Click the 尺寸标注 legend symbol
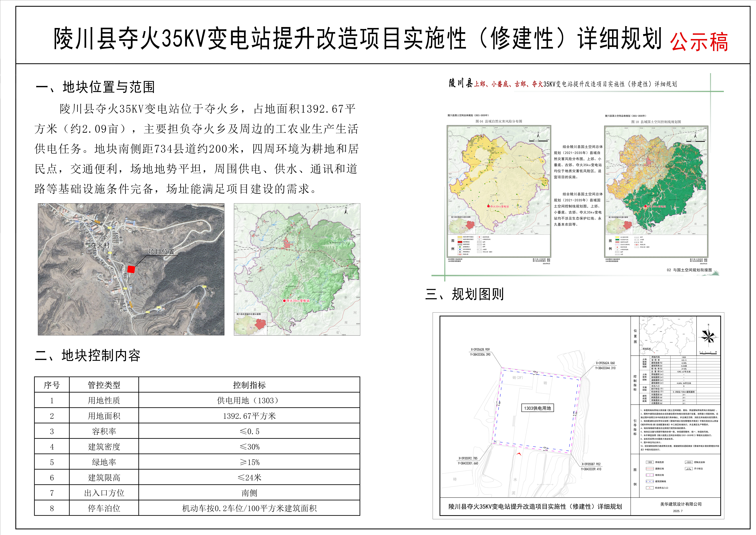The image size is (756, 535). (x=689, y=469)
